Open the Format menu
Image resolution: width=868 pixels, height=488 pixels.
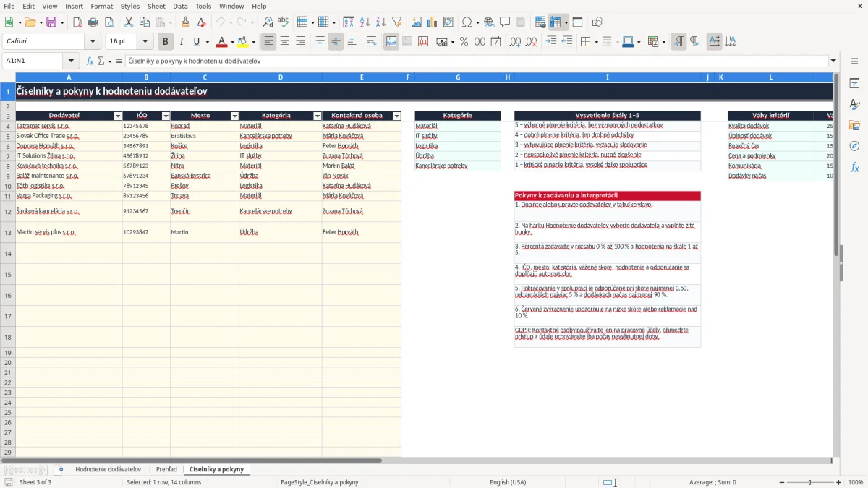point(102,6)
